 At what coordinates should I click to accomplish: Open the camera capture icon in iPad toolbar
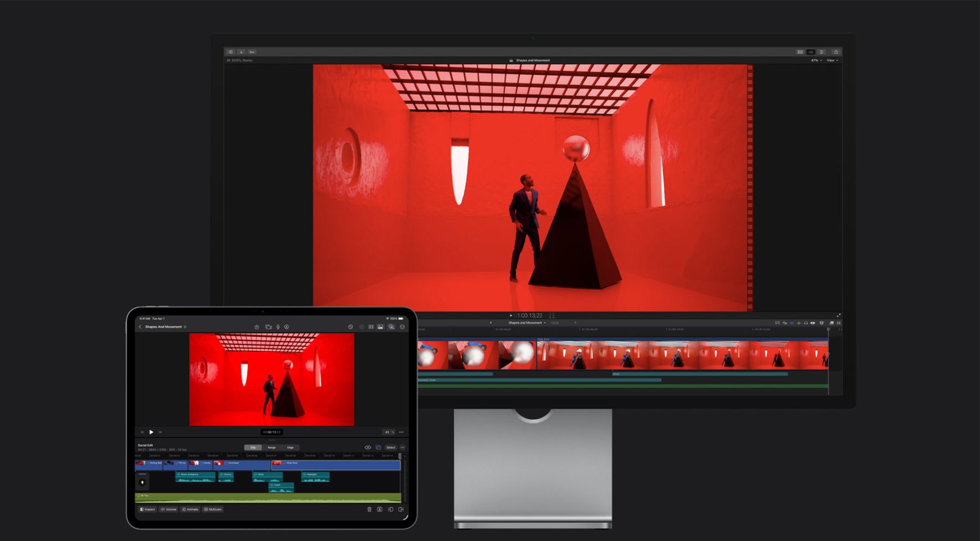(269, 327)
